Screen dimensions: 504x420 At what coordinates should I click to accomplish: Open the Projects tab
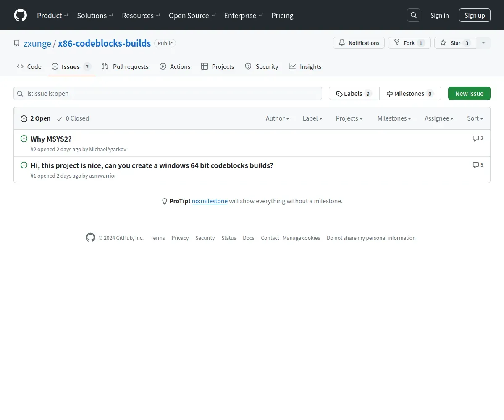click(x=218, y=66)
